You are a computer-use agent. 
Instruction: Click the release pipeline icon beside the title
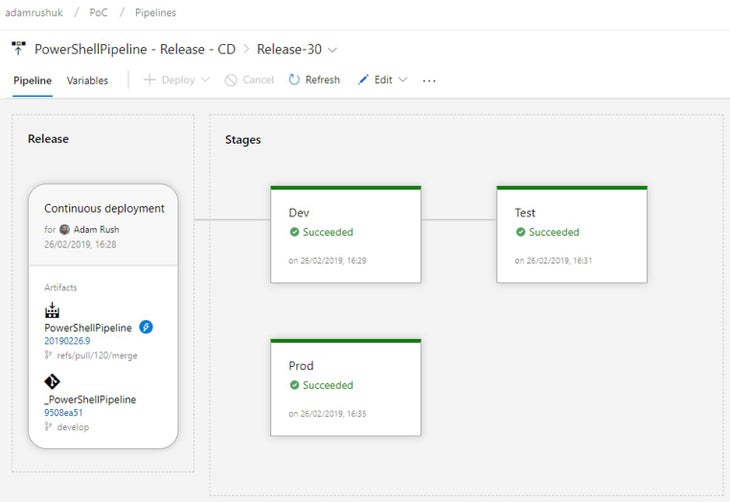[x=18, y=48]
